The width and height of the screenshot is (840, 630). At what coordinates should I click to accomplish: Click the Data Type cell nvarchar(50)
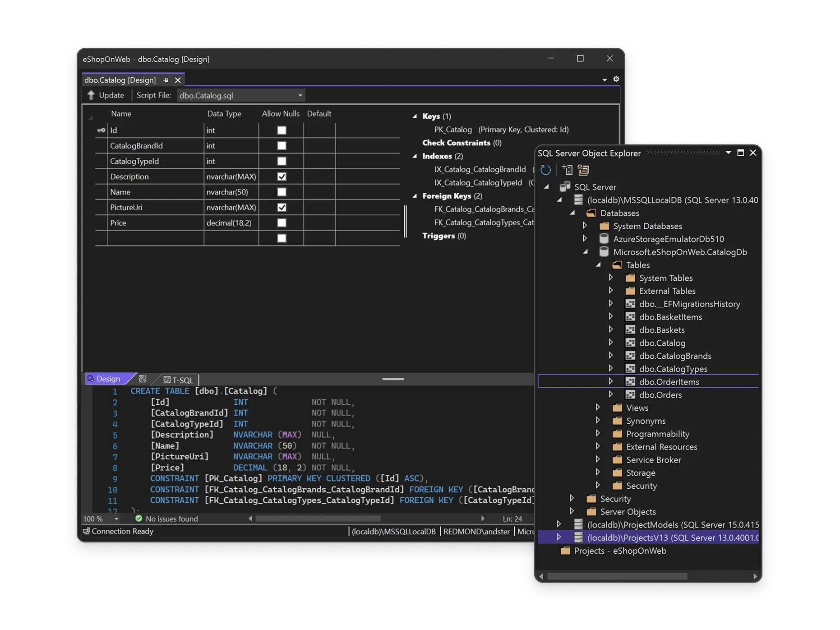231,192
